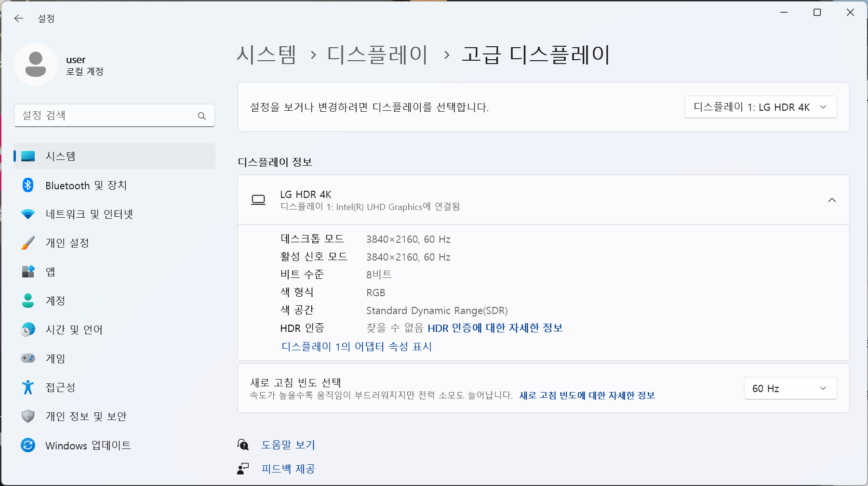This screenshot has height=486, width=868.
Task: Click the 활성 신호 모드 row label
Action: point(314,257)
